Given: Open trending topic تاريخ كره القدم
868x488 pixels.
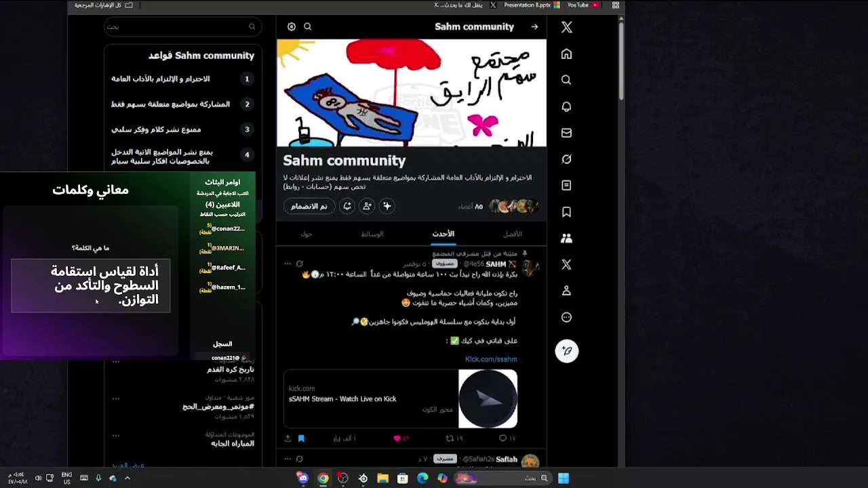Looking at the screenshot, I should tap(231, 369).
